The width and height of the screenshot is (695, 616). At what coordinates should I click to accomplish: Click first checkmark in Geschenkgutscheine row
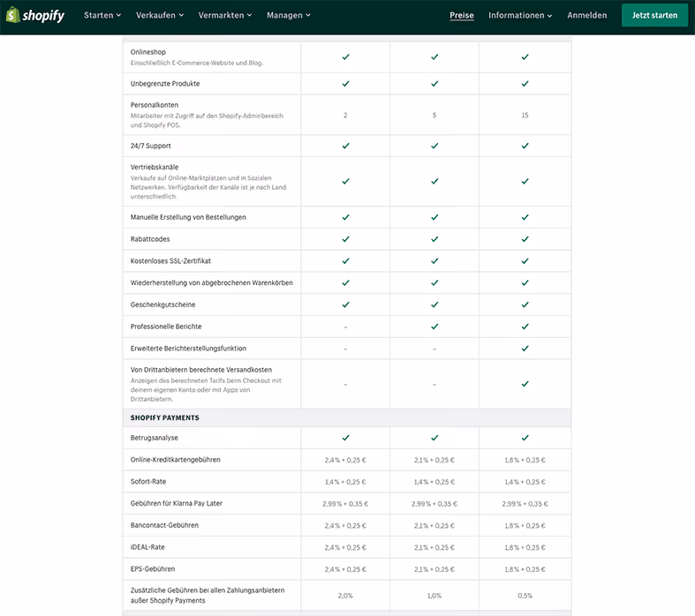coord(345,304)
